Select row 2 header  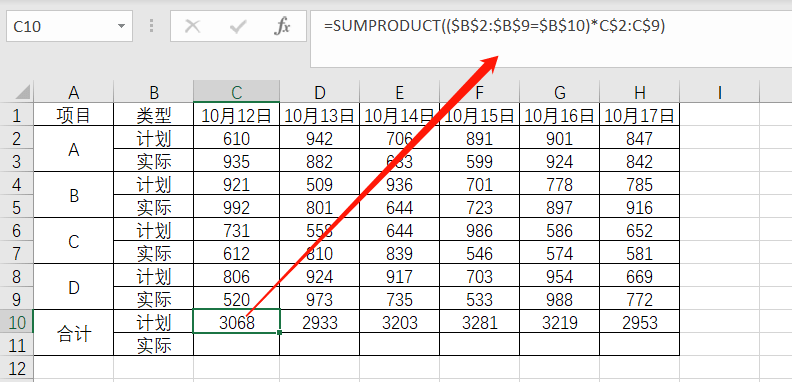pyautogui.click(x=17, y=138)
